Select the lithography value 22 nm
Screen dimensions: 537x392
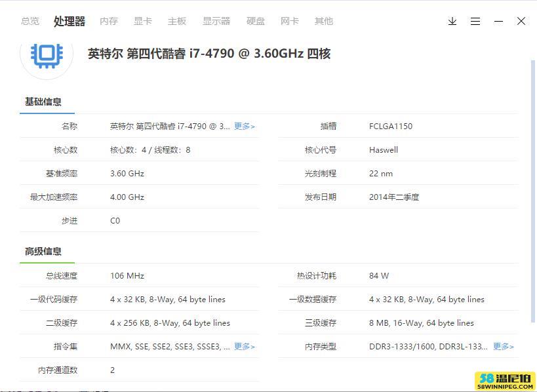click(381, 174)
